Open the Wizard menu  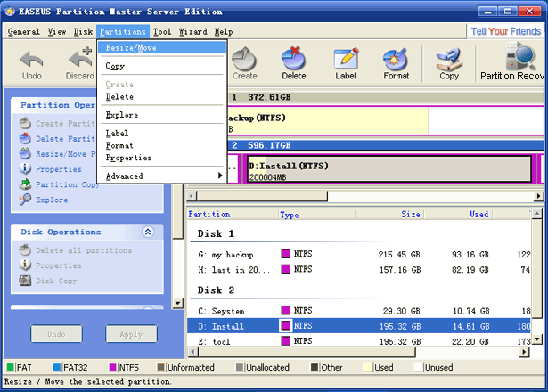(193, 32)
